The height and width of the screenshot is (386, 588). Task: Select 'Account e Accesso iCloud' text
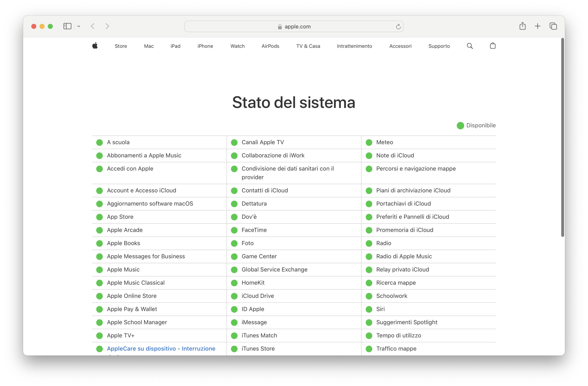tap(141, 190)
